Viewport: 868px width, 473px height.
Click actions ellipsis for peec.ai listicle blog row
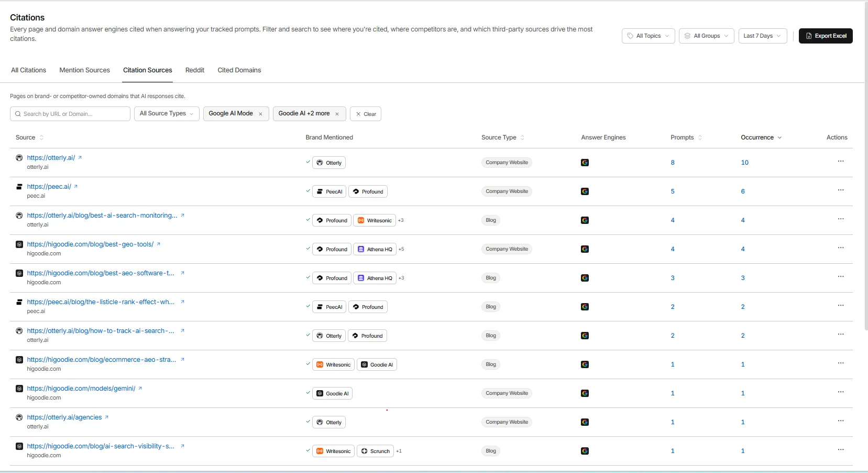tap(841, 306)
